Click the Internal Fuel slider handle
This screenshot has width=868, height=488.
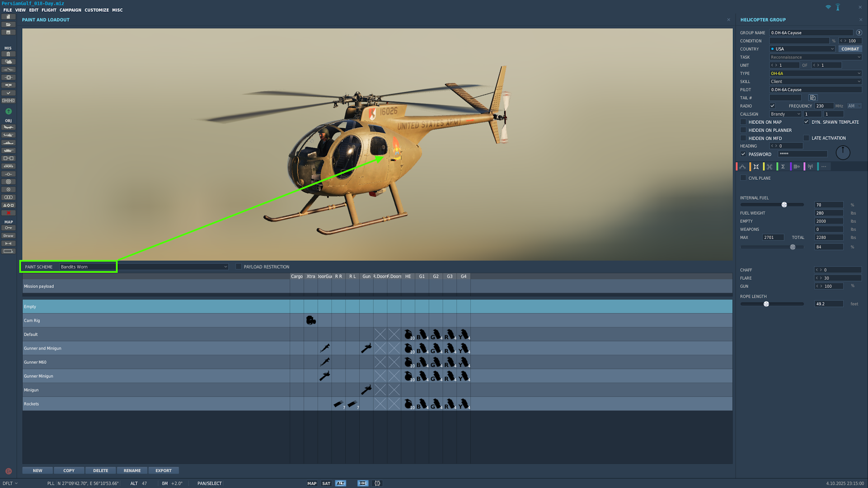(784, 205)
